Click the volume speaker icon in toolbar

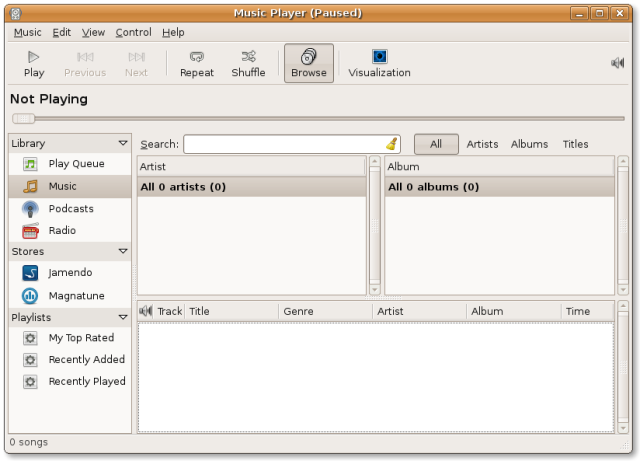(x=618, y=63)
